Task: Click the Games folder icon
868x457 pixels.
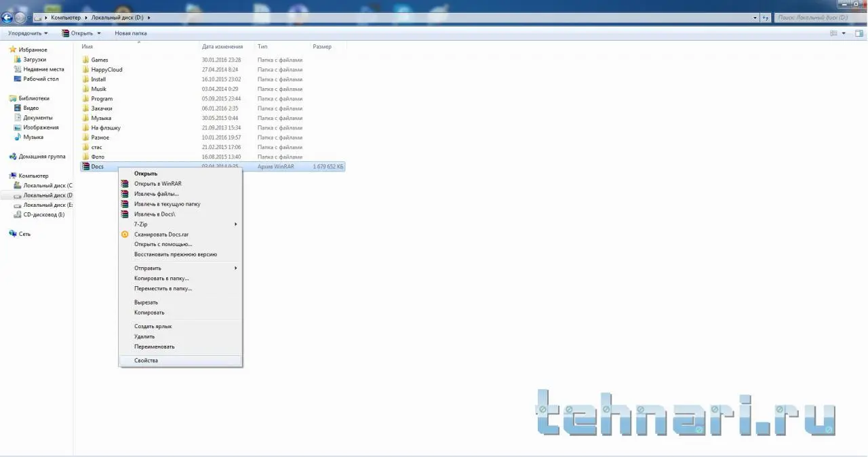Action: coord(85,60)
